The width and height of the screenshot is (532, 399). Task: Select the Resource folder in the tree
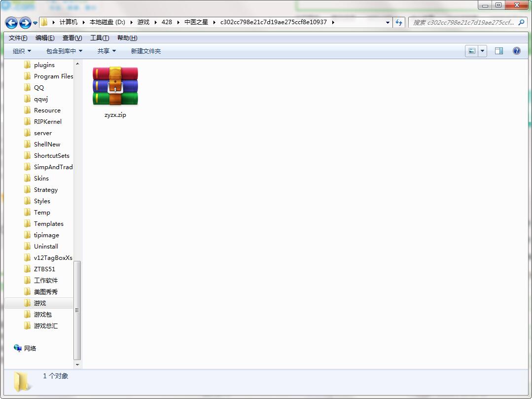pyautogui.click(x=42, y=110)
